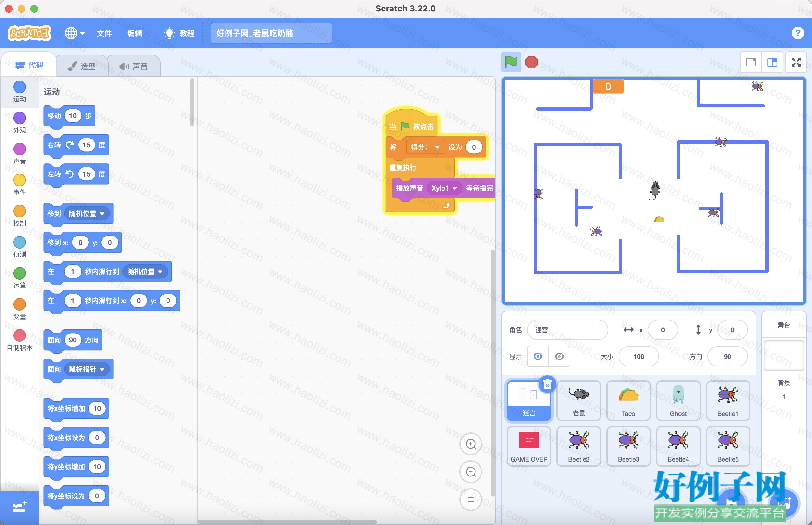Open the add extension button
Image resolution: width=812 pixels, height=525 pixels.
tap(19, 507)
